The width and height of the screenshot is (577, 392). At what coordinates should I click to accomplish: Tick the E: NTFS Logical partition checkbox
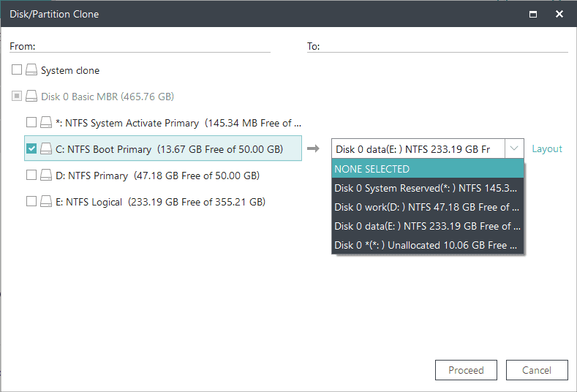point(31,202)
